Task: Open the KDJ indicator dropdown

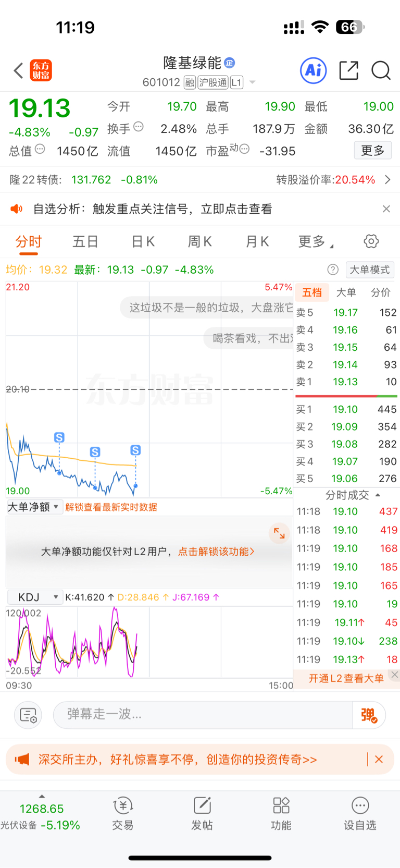Action: pyautogui.click(x=35, y=597)
